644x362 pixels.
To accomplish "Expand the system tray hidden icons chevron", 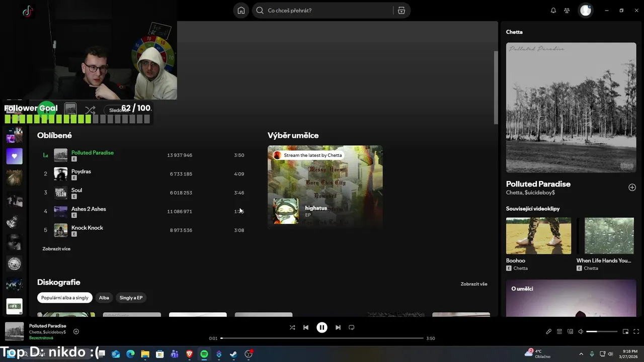I will click(581, 354).
